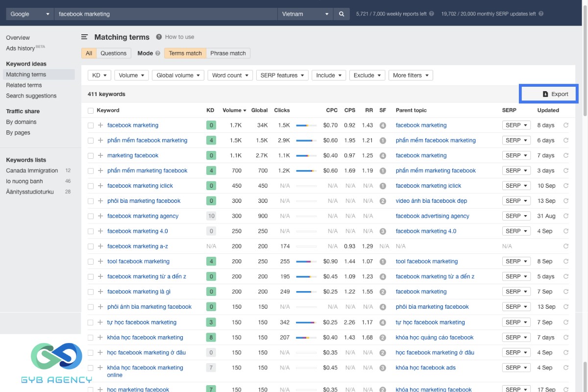
Task: Add facebook marketing keyword with plus icon
Action: pyautogui.click(x=100, y=125)
